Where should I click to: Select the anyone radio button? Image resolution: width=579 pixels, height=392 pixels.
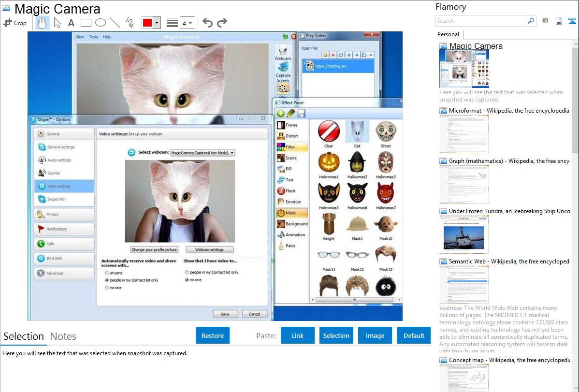point(107,273)
